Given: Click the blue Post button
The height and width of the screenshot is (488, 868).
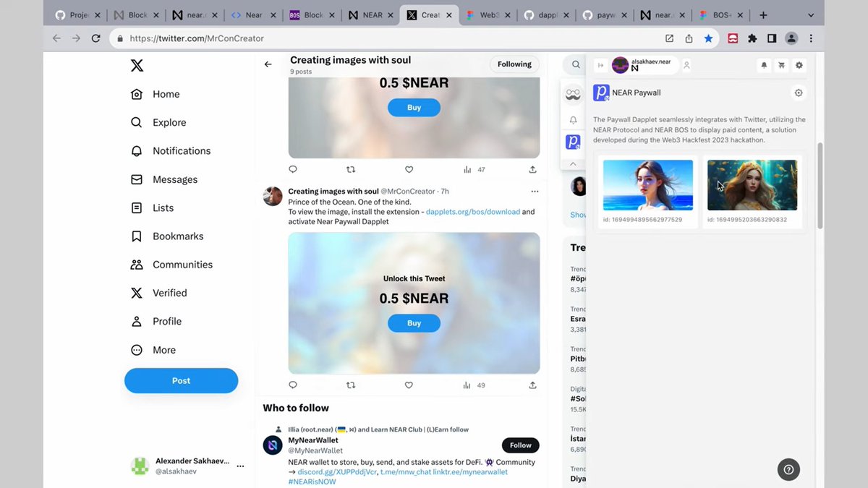Looking at the screenshot, I should click(181, 381).
